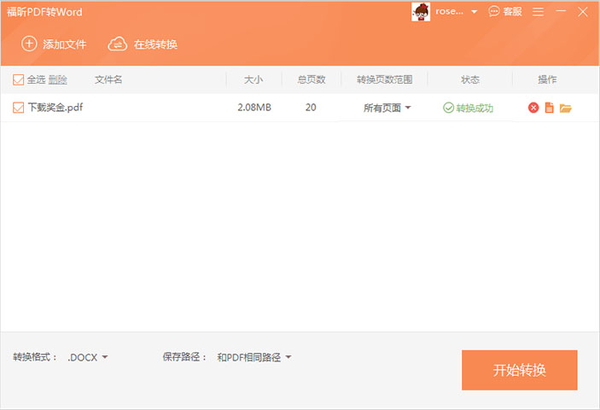Change 和PDF相同路径 save path dropdown
This screenshot has height=410, width=600.
[x=254, y=357]
